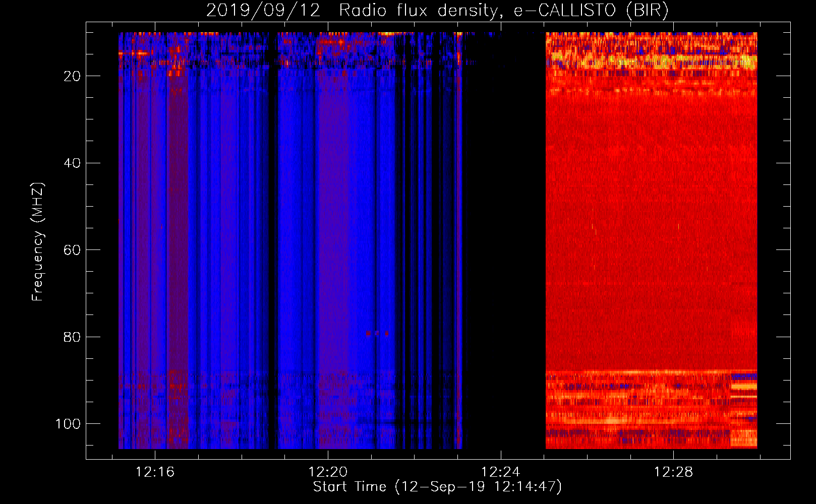Click the 12:24 time tick label

501,472
